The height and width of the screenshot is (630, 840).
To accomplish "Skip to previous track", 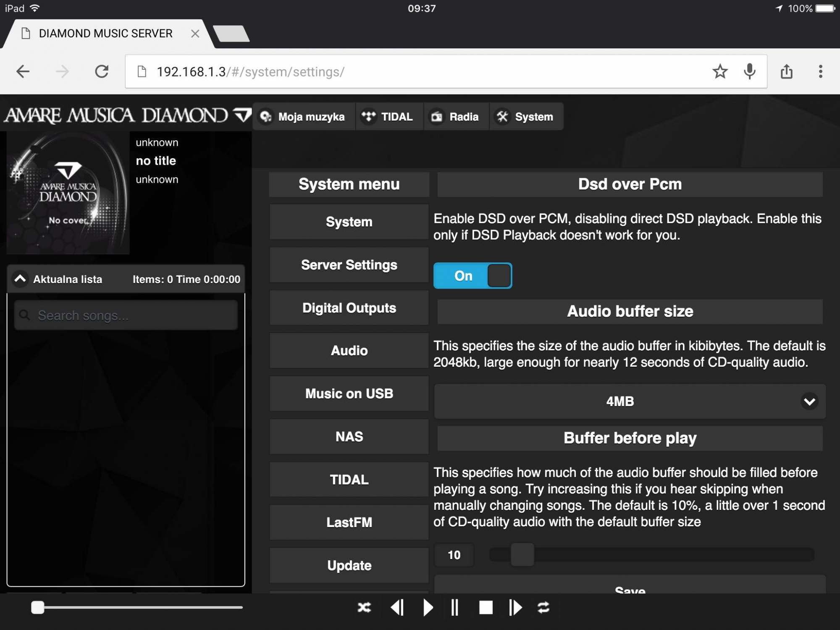I will click(397, 607).
